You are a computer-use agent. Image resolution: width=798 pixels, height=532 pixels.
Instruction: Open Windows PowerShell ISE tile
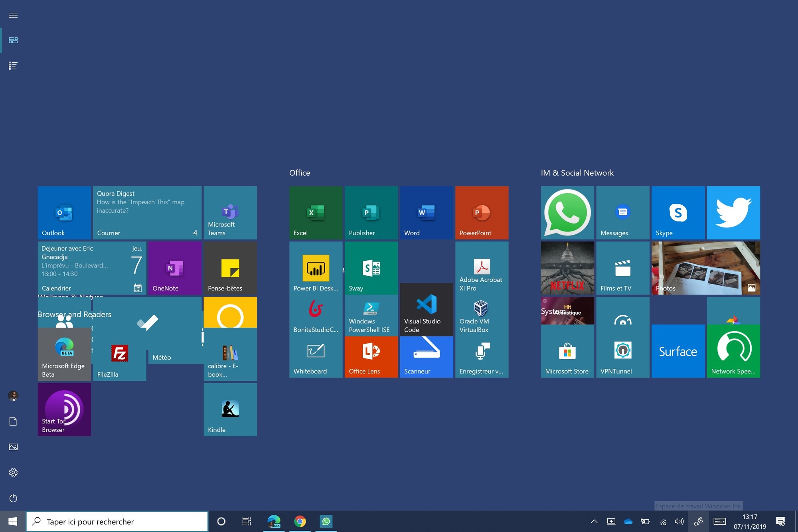(371, 316)
